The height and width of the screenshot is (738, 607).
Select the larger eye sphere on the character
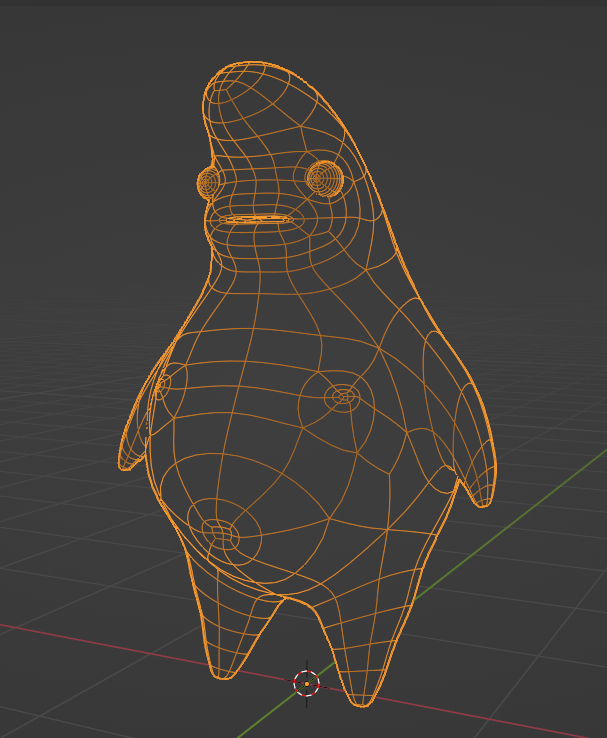[x=324, y=178]
